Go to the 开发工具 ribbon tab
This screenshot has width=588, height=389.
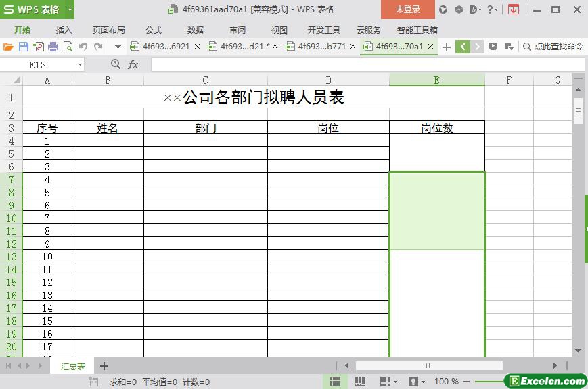323,30
